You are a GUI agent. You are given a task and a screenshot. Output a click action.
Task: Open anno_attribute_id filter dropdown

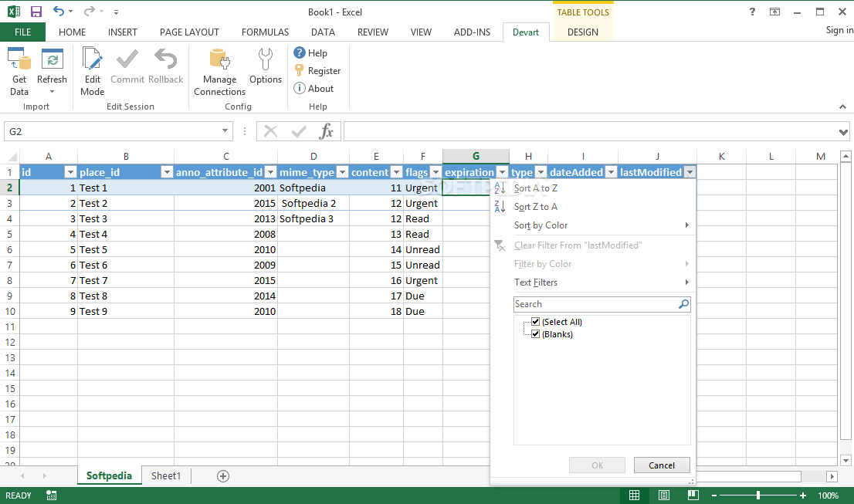270,173
